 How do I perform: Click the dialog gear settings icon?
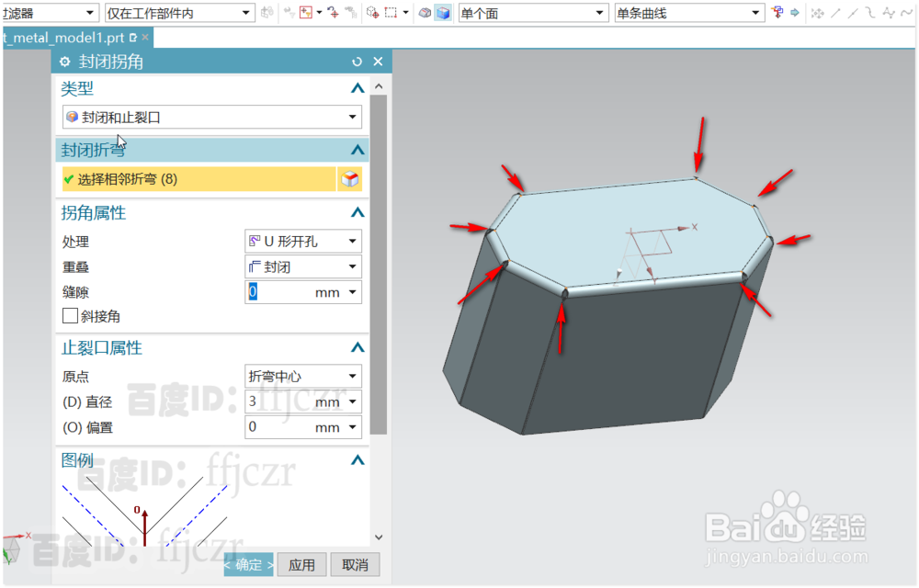[x=65, y=62]
